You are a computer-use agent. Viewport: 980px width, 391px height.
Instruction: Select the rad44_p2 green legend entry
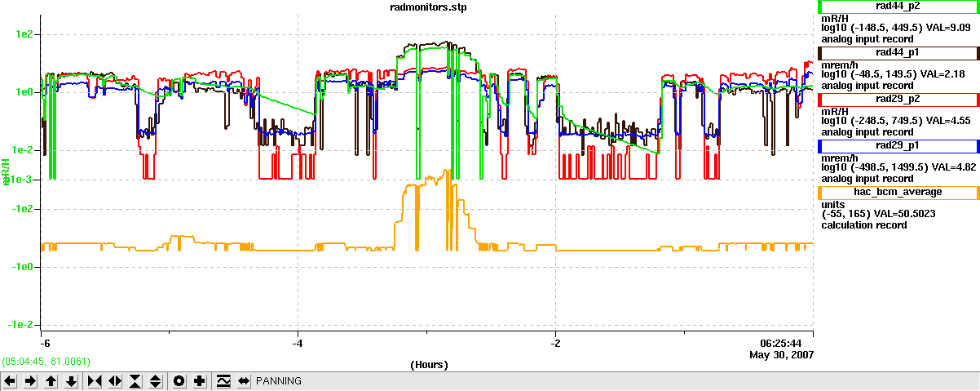(898, 6)
